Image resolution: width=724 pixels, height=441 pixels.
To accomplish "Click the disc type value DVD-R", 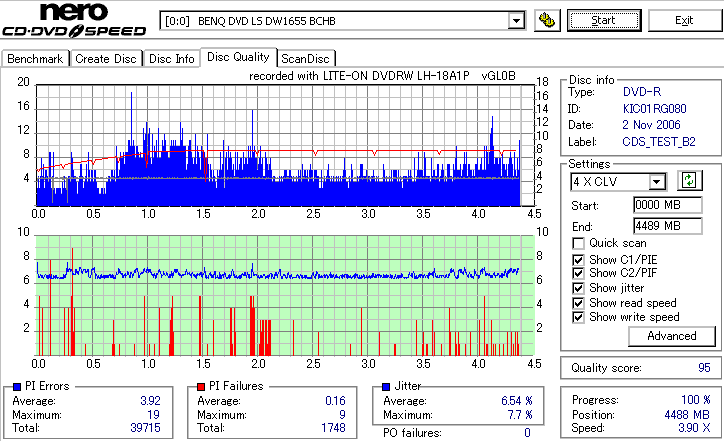I will coord(642,92).
